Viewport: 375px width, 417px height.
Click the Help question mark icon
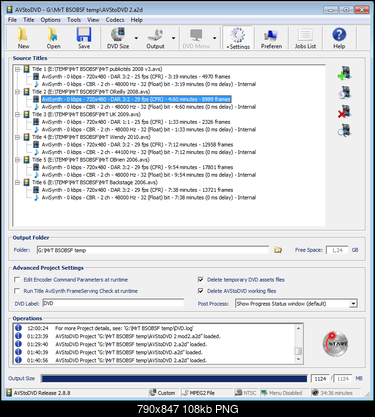tap(339, 34)
